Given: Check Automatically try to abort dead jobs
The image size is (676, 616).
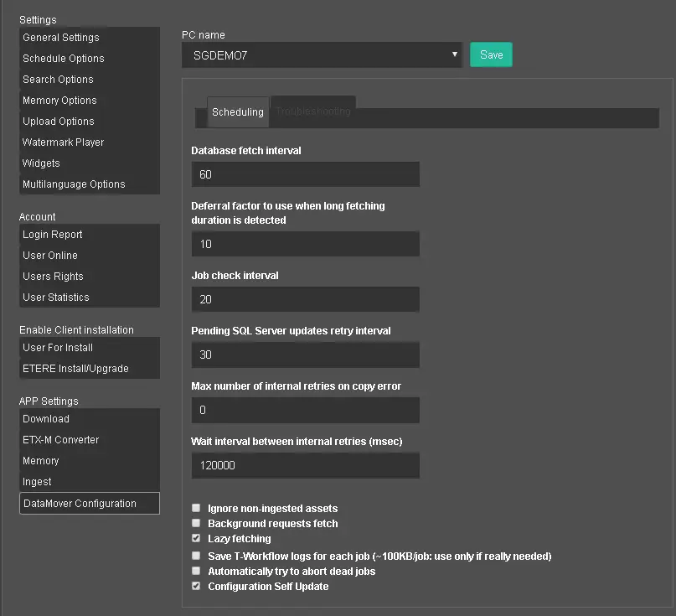Looking at the screenshot, I should coord(196,571).
